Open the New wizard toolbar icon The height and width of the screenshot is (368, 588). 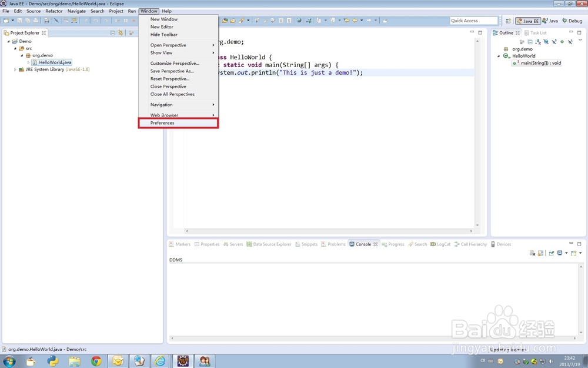click(x=6, y=20)
